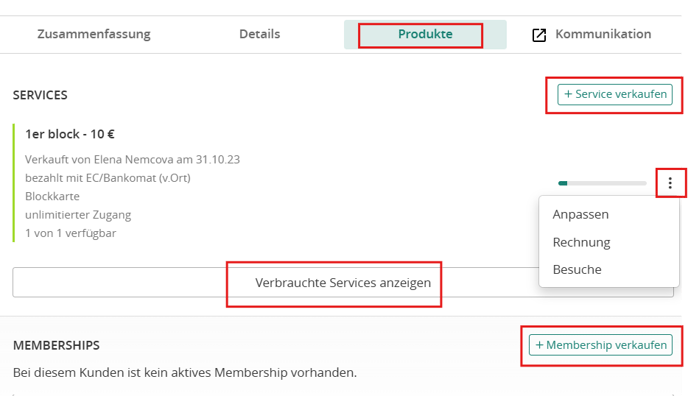
Task: Click the block usage progress bar
Action: (602, 183)
